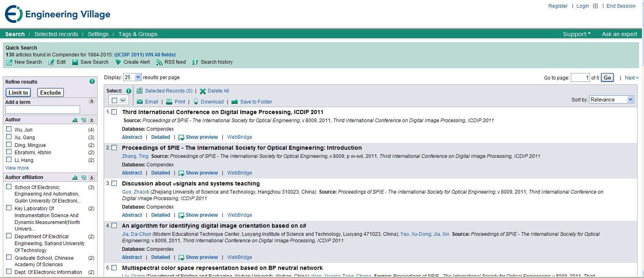Click the Save Search disk icon
The height and width of the screenshot is (278, 644).
click(75, 62)
